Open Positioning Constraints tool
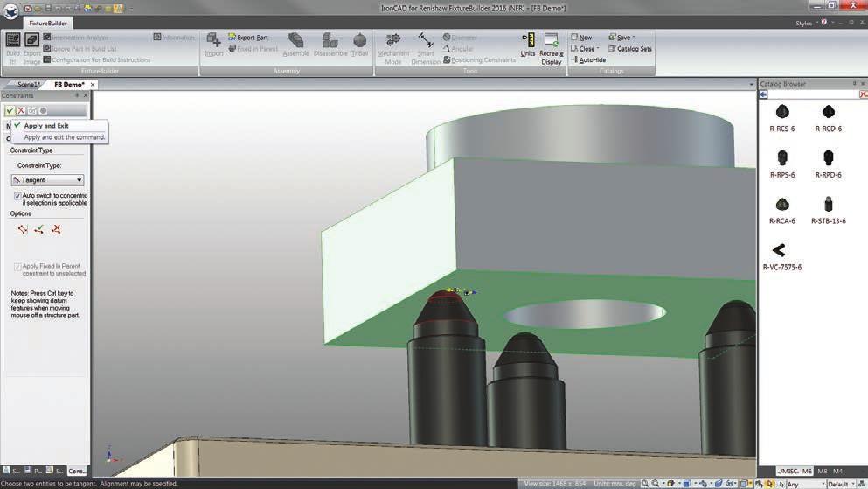This screenshot has width=868, height=489. [x=479, y=59]
